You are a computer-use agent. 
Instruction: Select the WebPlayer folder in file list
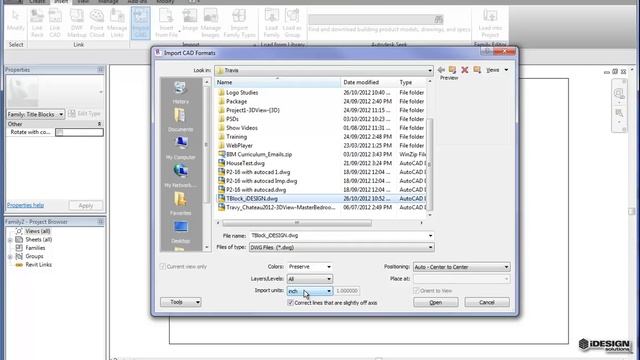tap(239, 146)
